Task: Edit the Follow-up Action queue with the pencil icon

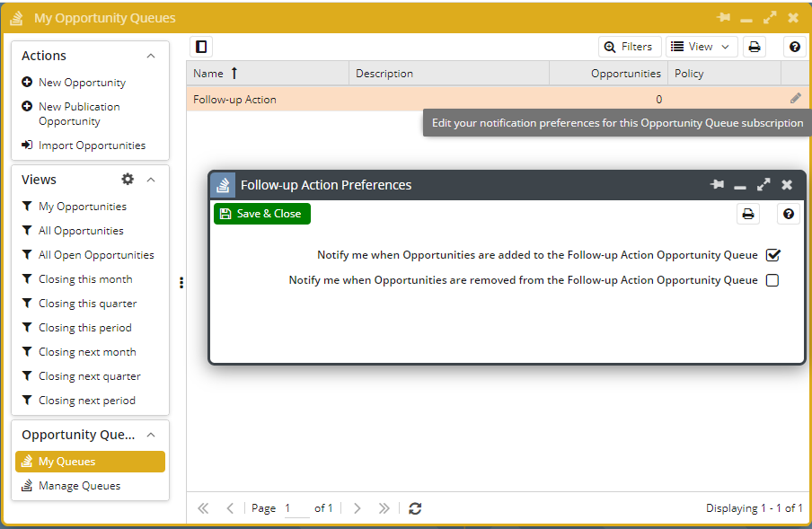Action: tap(795, 99)
